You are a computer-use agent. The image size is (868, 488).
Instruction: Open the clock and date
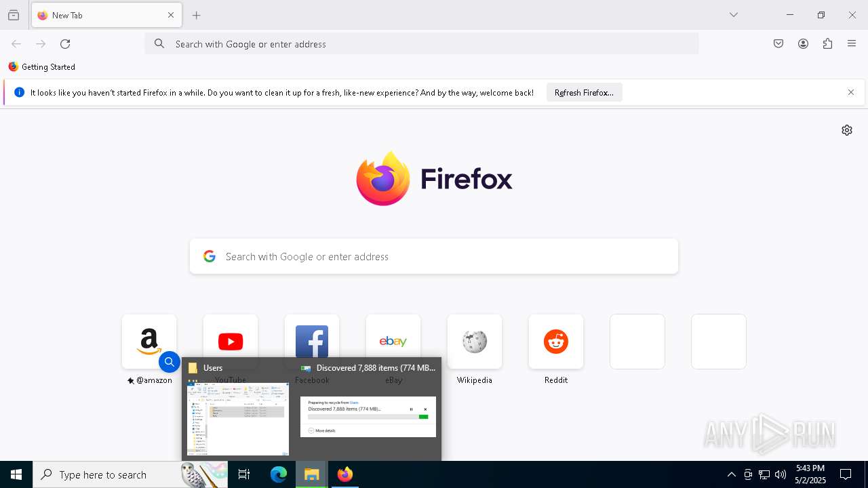coord(810,474)
